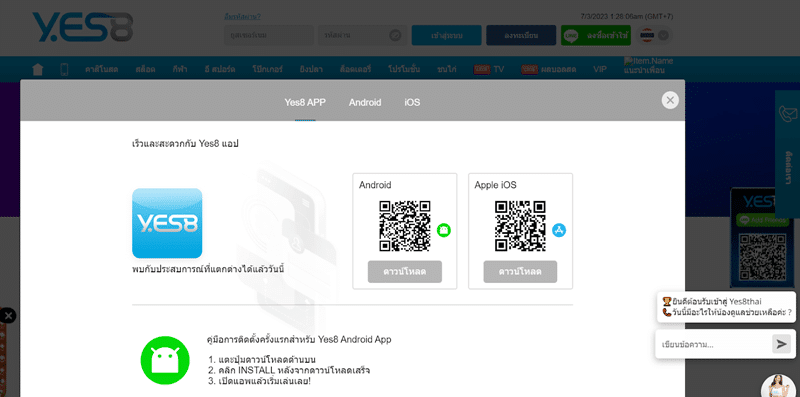Open the คาสิโนสด live casino menu
The height and width of the screenshot is (397, 800).
(102, 69)
